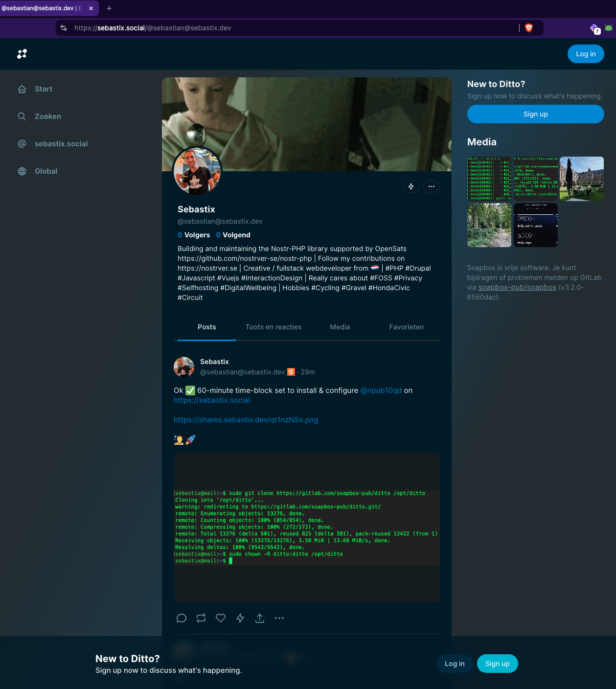
Task: Click the zap lightning icon on profile
Action: [411, 186]
